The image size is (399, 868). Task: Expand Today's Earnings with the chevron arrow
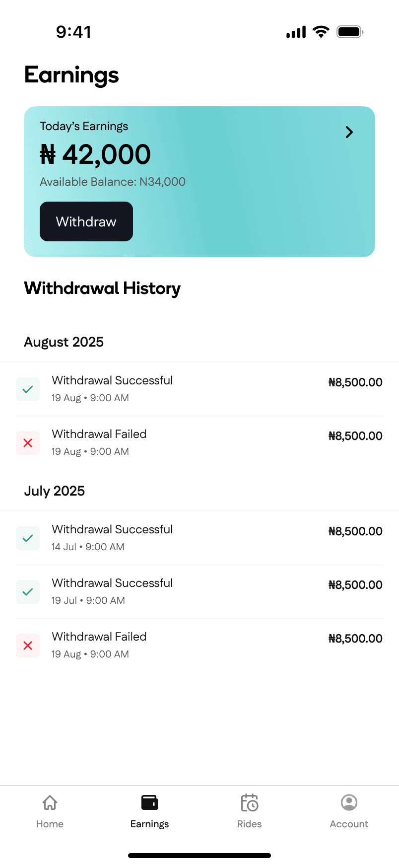349,132
